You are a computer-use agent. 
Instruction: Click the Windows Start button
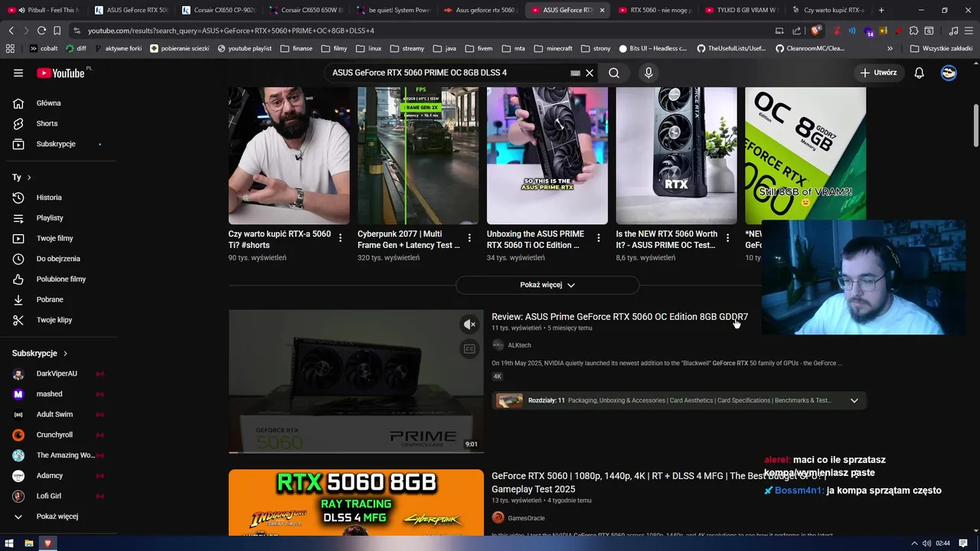pos(9,543)
